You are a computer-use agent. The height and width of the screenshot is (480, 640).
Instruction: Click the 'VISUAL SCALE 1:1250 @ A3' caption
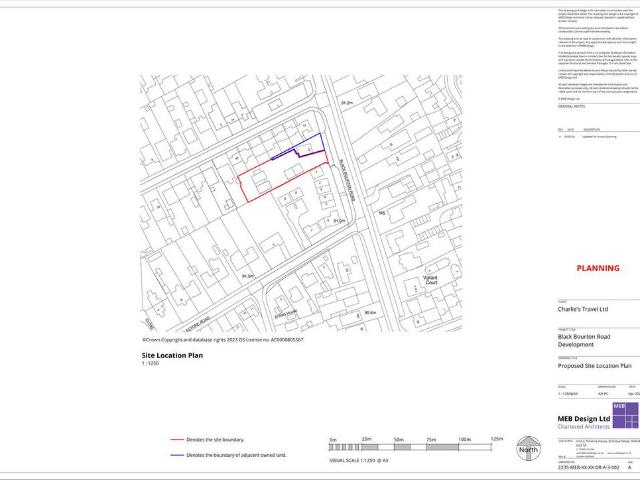pos(358,460)
